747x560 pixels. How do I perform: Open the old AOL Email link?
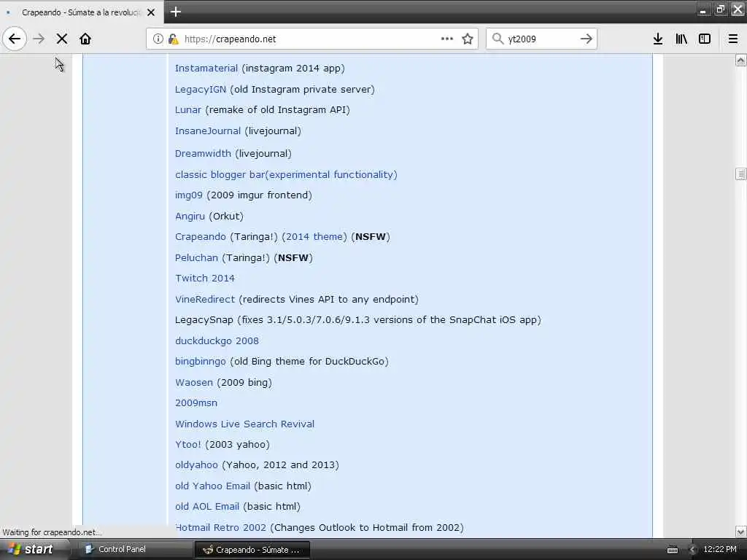(206, 506)
